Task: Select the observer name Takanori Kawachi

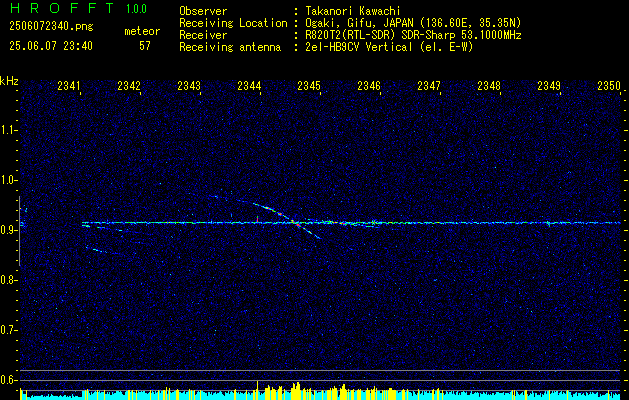Action: [x=353, y=11]
